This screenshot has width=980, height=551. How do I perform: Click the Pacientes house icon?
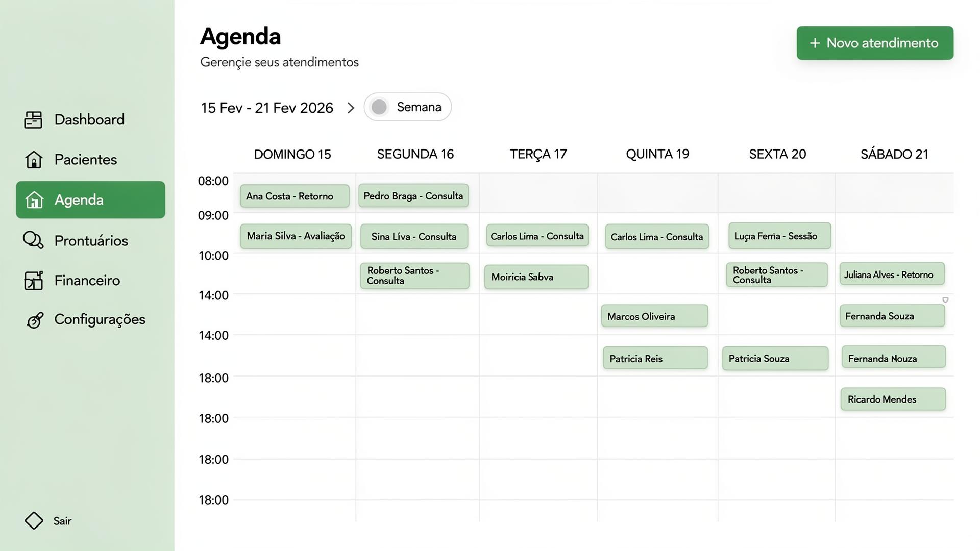34,160
